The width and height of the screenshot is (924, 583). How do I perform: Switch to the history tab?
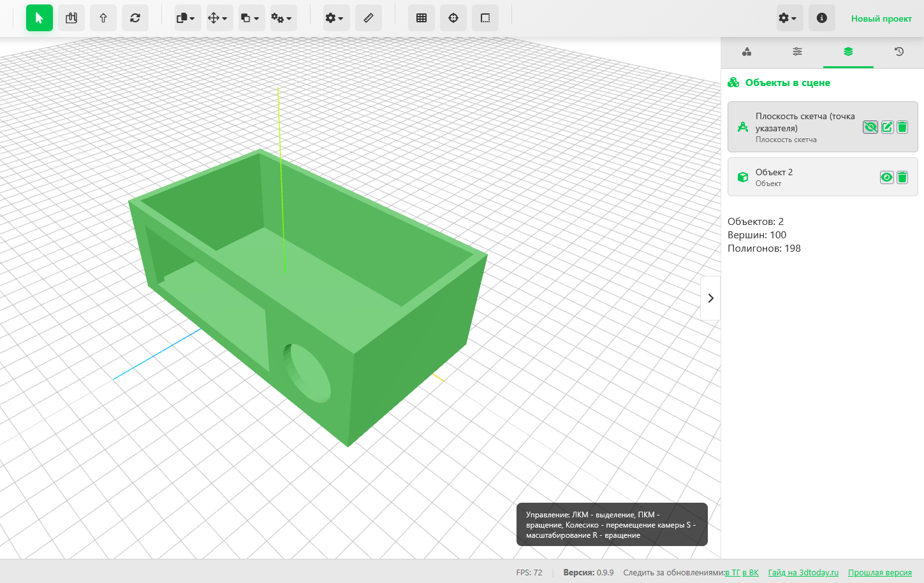(x=898, y=52)
